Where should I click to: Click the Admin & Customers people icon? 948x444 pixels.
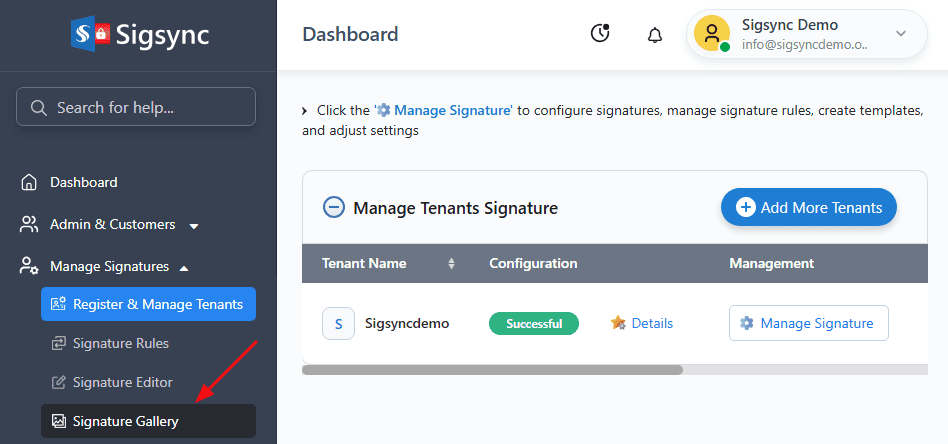pos(30,225)
